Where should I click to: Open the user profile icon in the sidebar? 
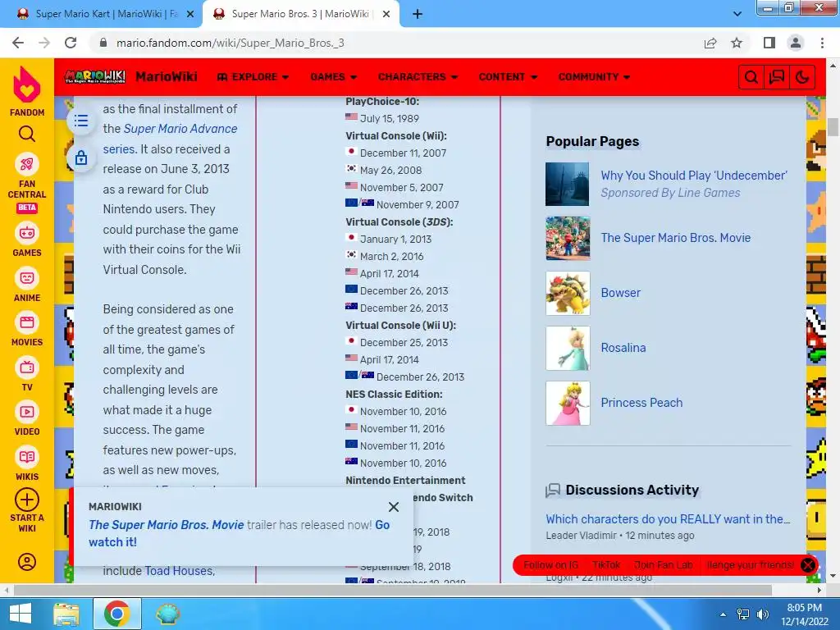27,562
